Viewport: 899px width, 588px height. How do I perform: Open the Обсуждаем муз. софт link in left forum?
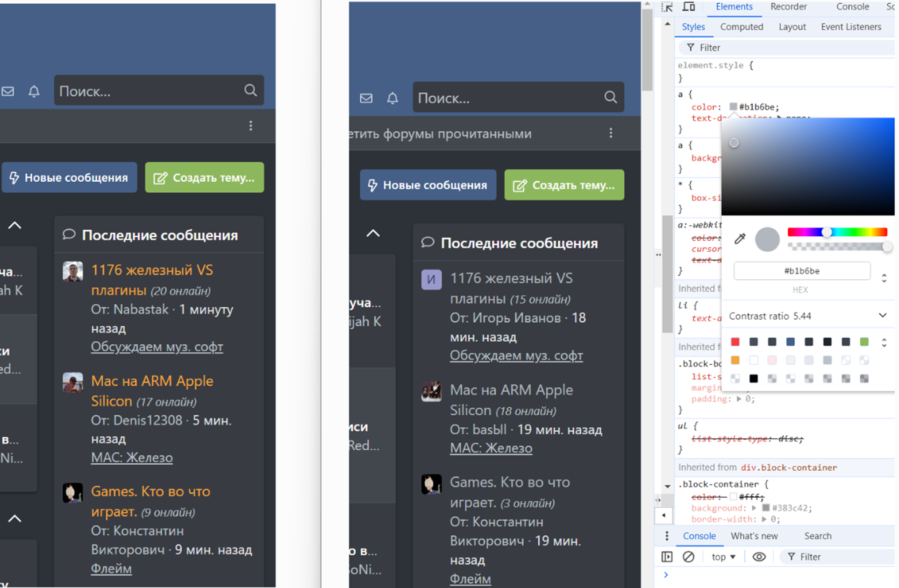[157, 347]
